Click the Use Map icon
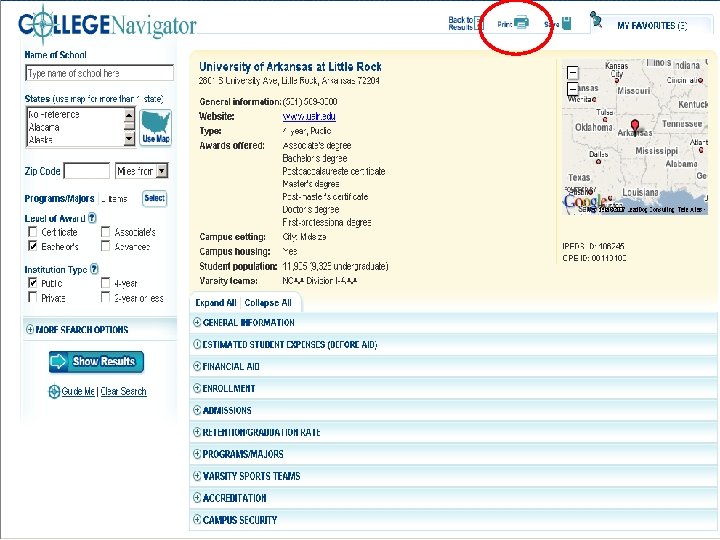 pyautogui.click(x=156, y=127)
